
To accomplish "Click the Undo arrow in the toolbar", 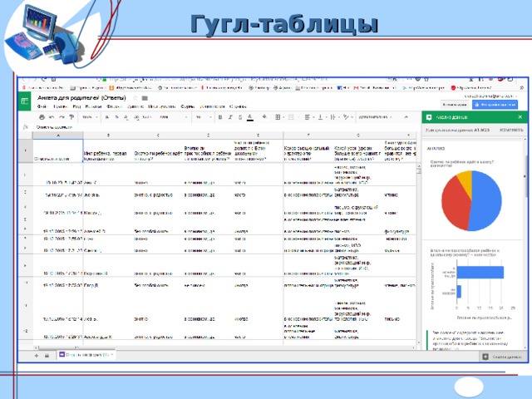I will [x=52, y=117].
